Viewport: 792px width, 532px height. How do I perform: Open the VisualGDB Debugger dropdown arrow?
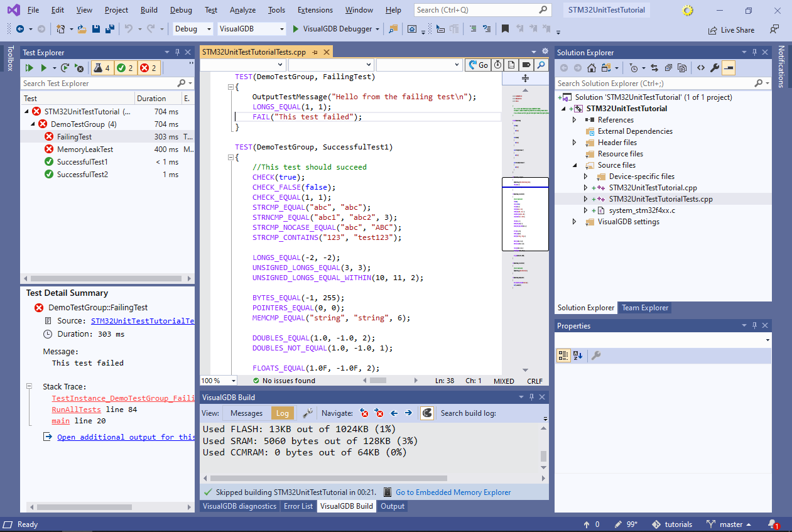(377, 29)
